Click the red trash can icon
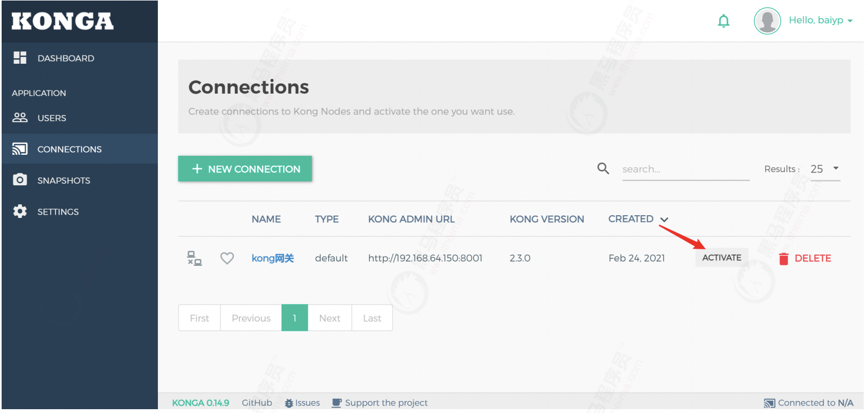The width and height of the screenshot is (868, 413). click(784, 259)
